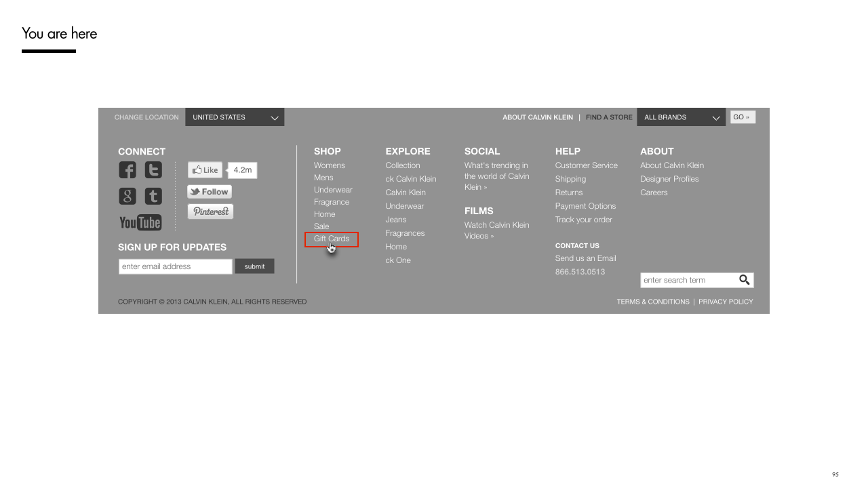Click the Change Location label
Screen dimensions: 868x488
(x=146, y=117)
